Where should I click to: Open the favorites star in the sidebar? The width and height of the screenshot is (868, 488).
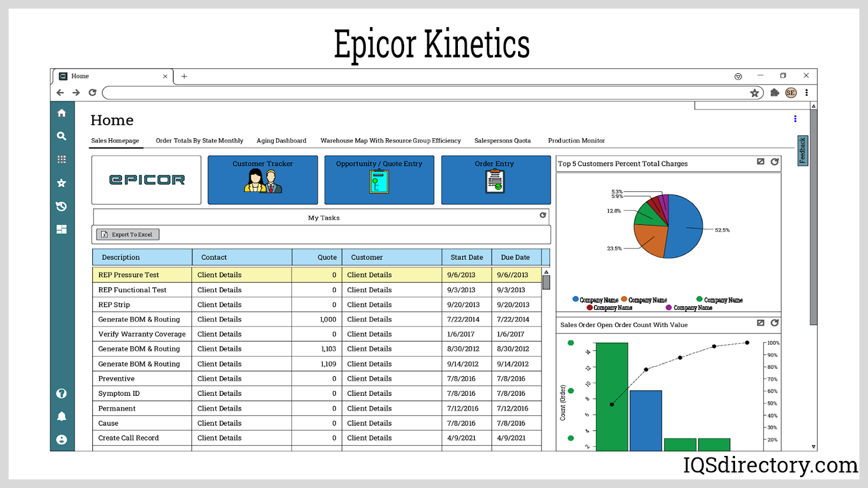(x=62, y=183)
